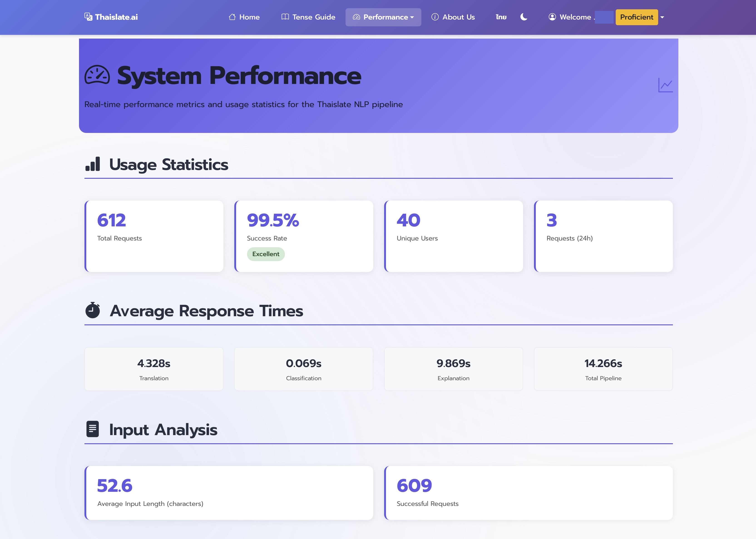Image resolution: width=756 pixels, height=539 pixels.
Task: Toggle dark mode with the moon icon
Action: pyautogui.click(x=524, y=17)
